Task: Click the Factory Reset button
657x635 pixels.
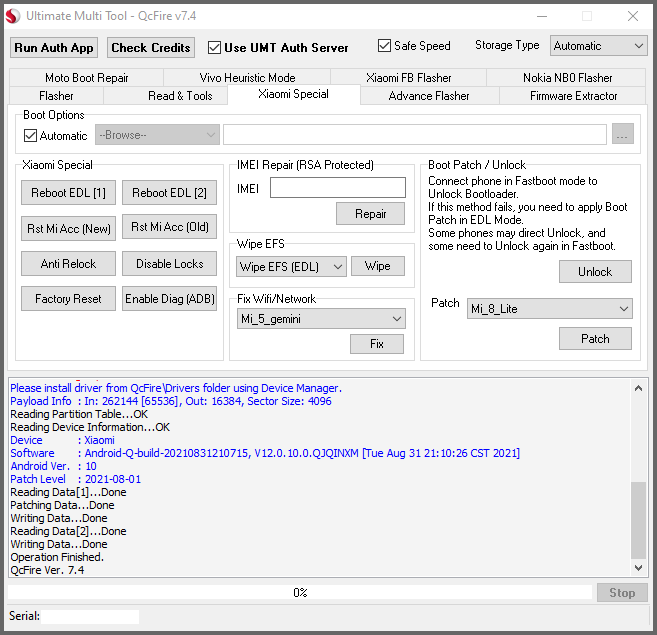Action: click(68, 299)
